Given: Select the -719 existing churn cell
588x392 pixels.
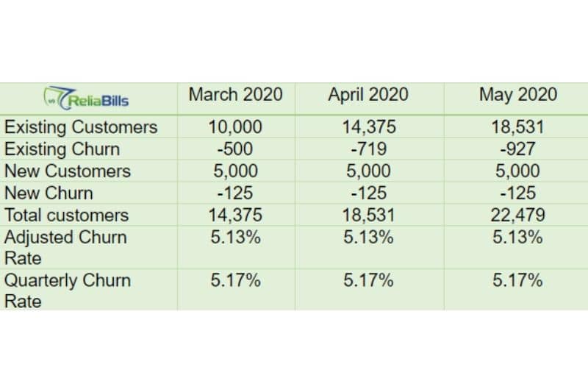Looking at the screenshot, I should click(369, 149).
